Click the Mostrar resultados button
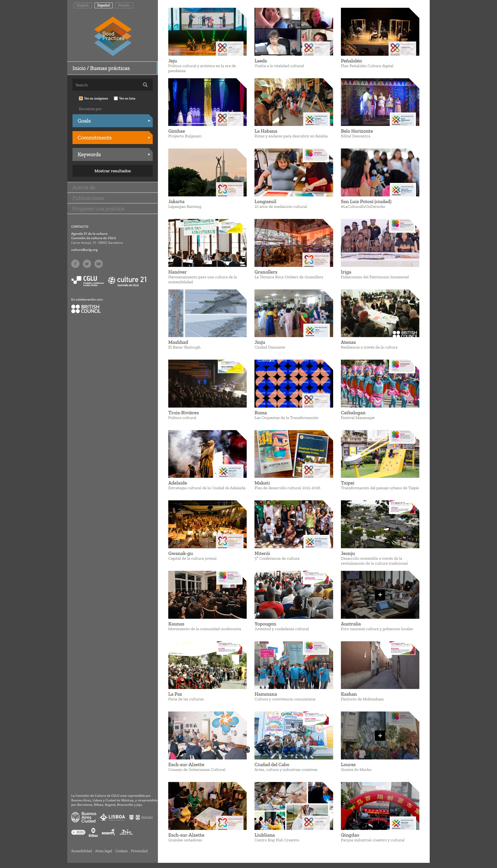 point(112,171)
